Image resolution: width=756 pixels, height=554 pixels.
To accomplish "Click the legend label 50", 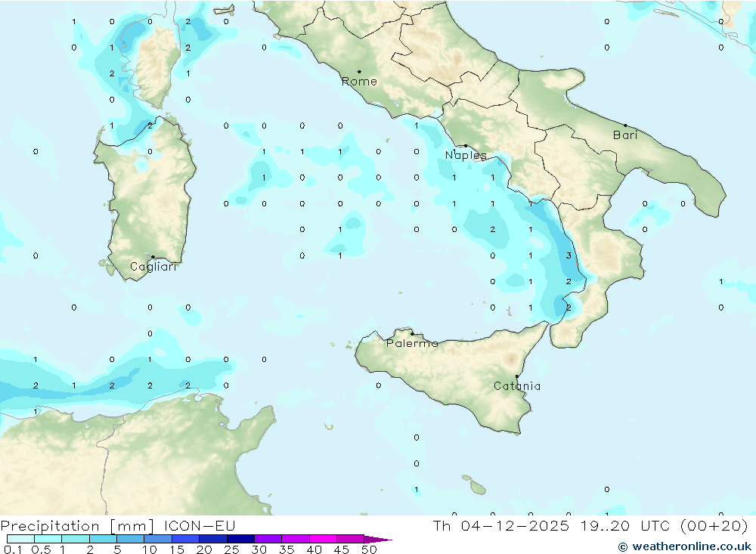I will tap(369, 549).
